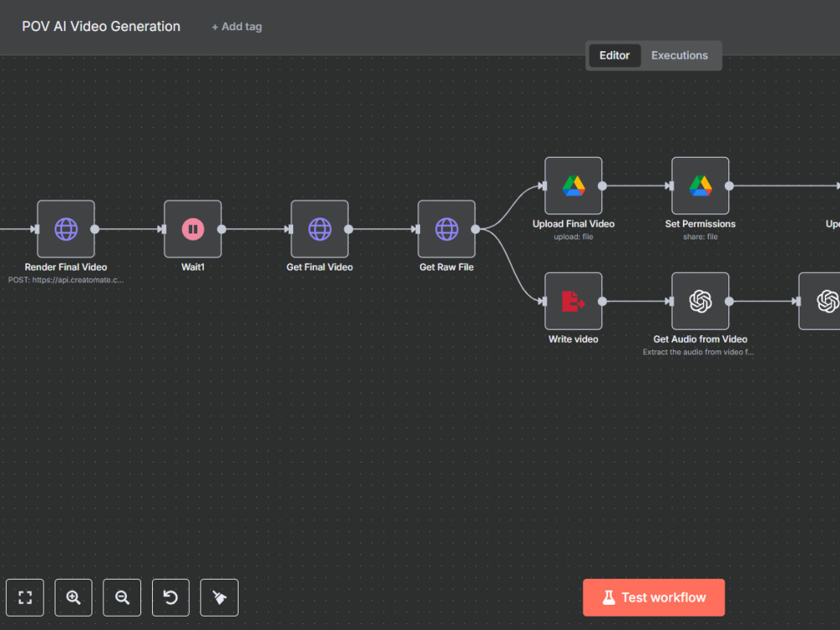The image size is (840, 630).
Task: Click the 'Get Raw File' node label
Action: coord(447,267)
